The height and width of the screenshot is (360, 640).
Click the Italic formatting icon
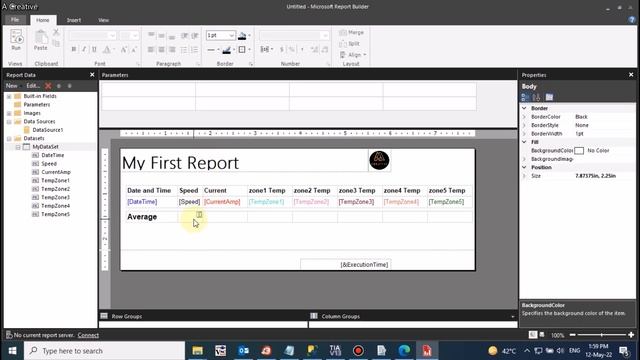(x=84, y=49)
